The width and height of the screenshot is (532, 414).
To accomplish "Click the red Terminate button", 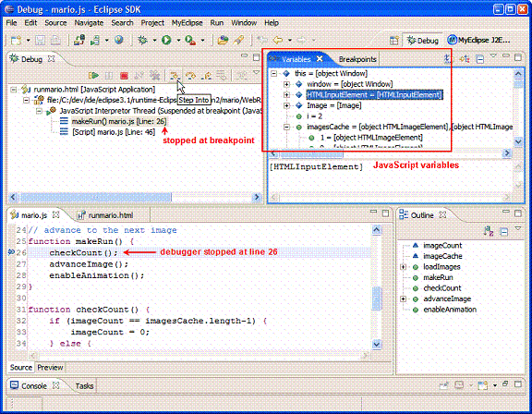I will (124, 76).
